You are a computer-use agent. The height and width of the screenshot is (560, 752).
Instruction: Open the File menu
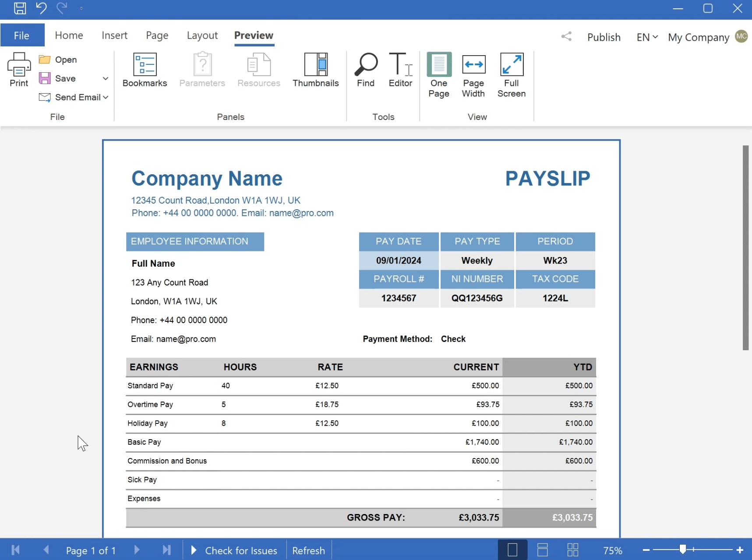22,35
